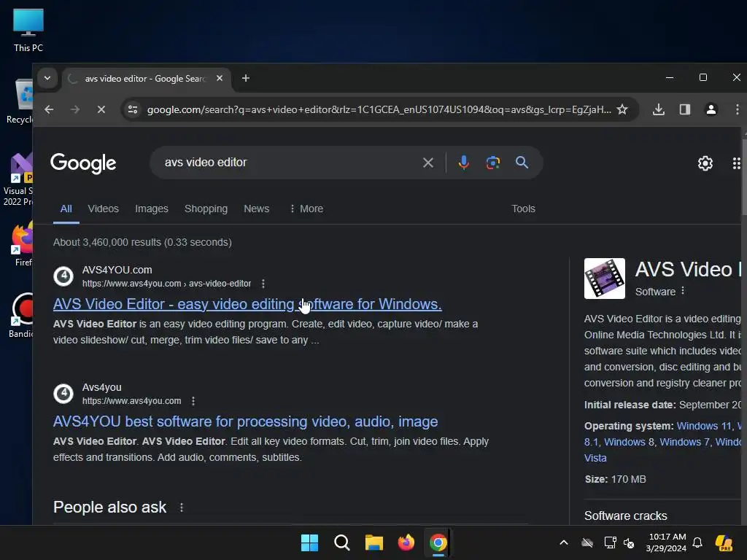Screen dimensions: 747x560
Task: Show hidden system tray icons
Action: [x=564, y=542]
